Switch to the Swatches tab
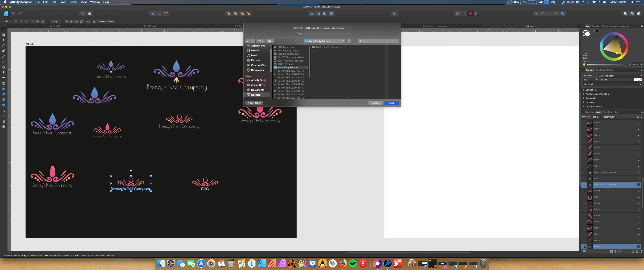 click(x=596, y=26)
